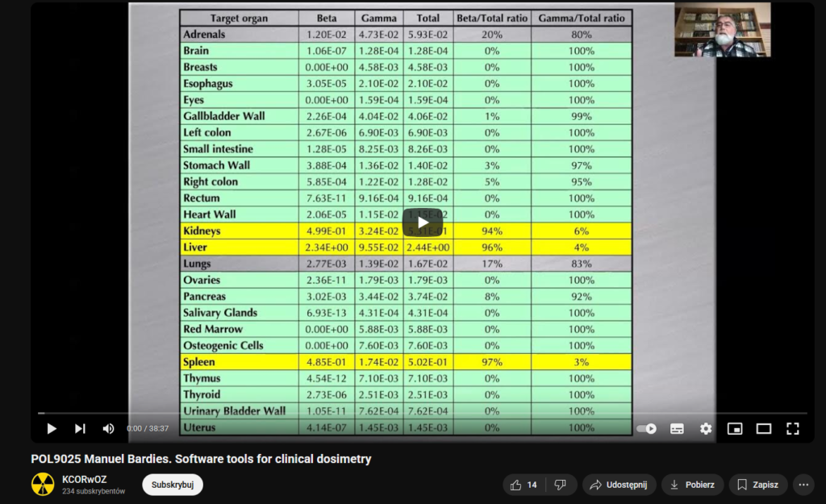The width and height of the screenshot is (826, 504).
Task: Dislike the video with thumbs down
Action: coord(561,485)
